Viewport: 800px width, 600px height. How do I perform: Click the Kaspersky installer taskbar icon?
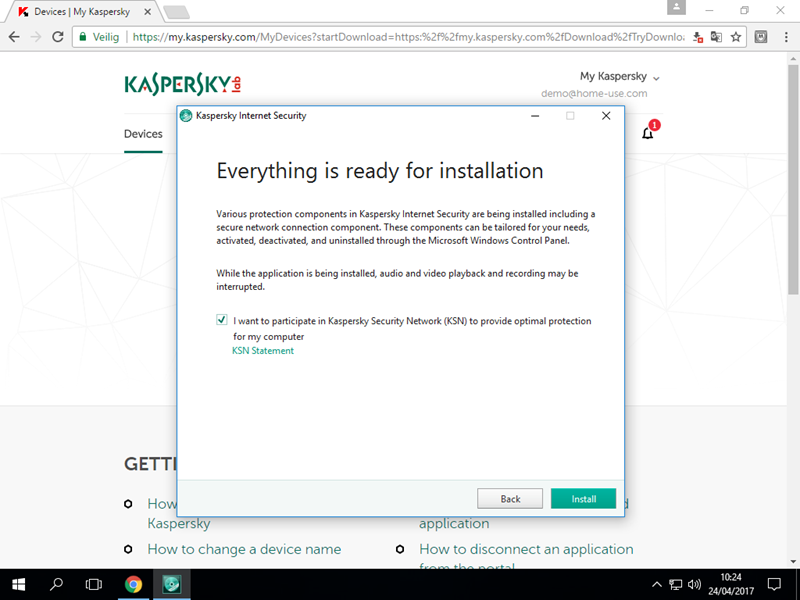171,583
